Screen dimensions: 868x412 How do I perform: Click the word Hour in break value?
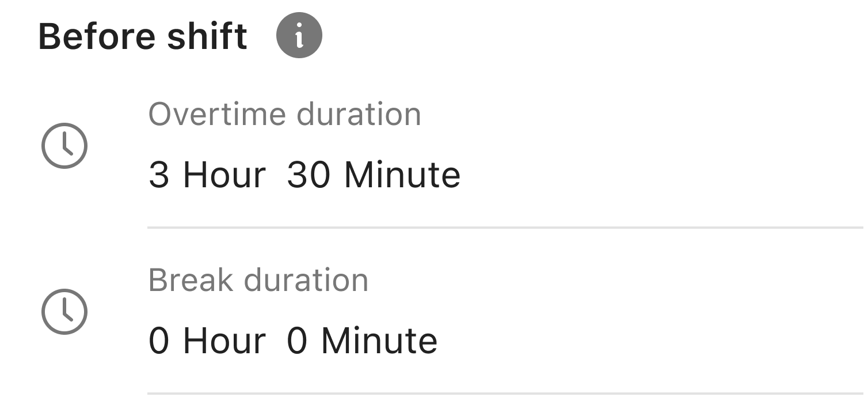[224, 341]
